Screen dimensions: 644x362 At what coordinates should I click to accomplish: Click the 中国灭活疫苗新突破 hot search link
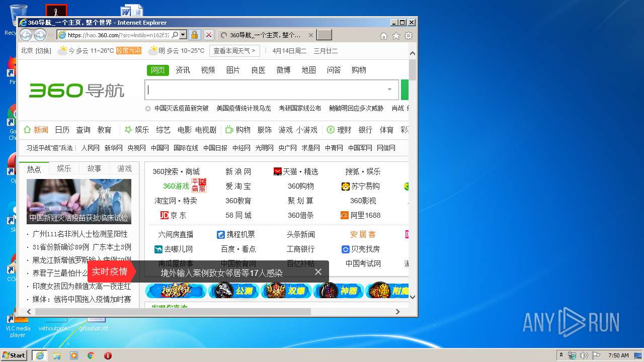181,108
